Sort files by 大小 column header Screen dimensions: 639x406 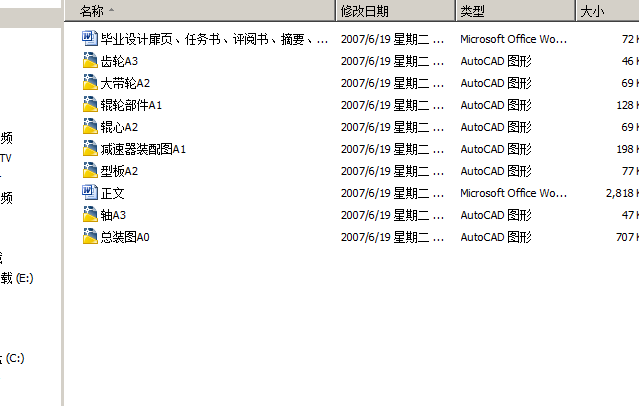click(608, 11)
